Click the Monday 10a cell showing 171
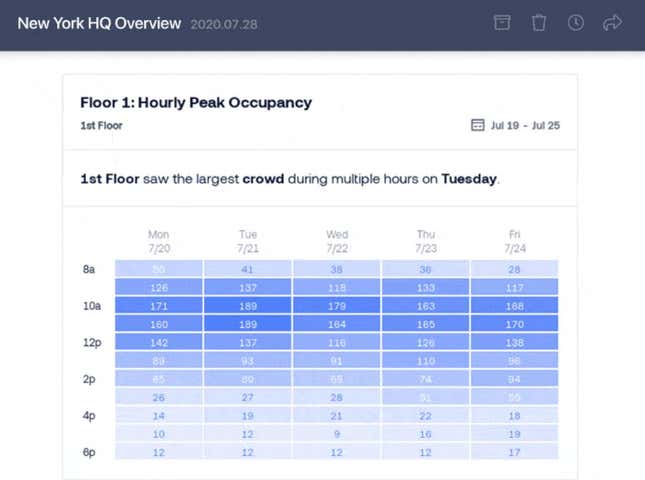Screen dimensions: 645x480 pyautogui.click(x=159, y=306)
